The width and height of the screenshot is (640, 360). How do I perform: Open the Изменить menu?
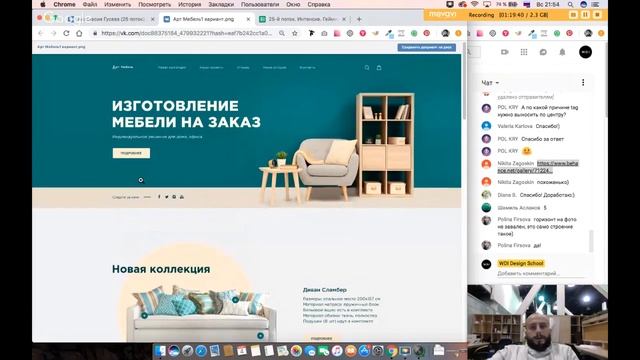(118, 4)
